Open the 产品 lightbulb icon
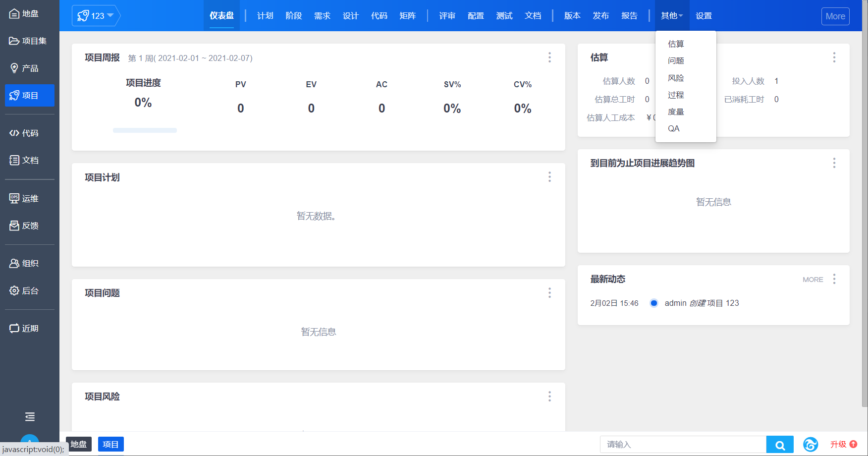 14,68
